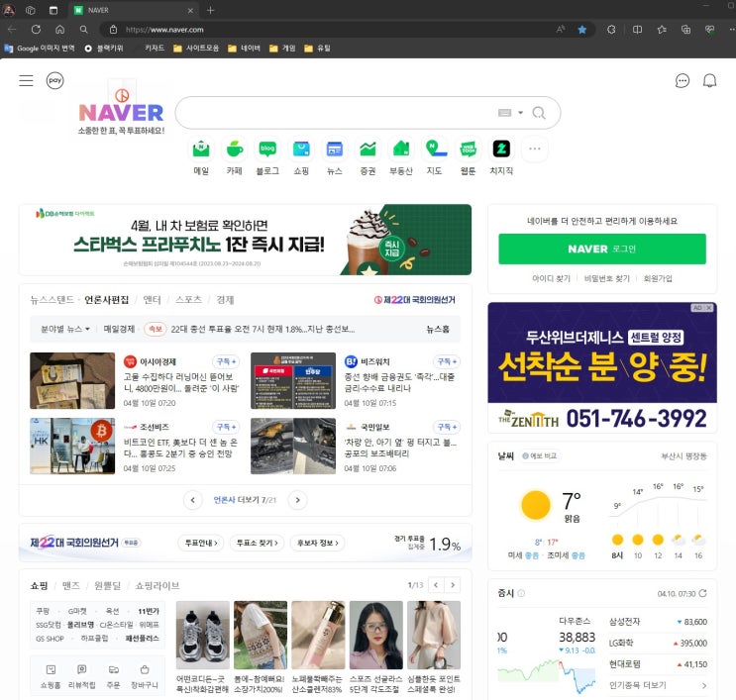
Task: Open browser split screen icon
Action: (637, 30)
